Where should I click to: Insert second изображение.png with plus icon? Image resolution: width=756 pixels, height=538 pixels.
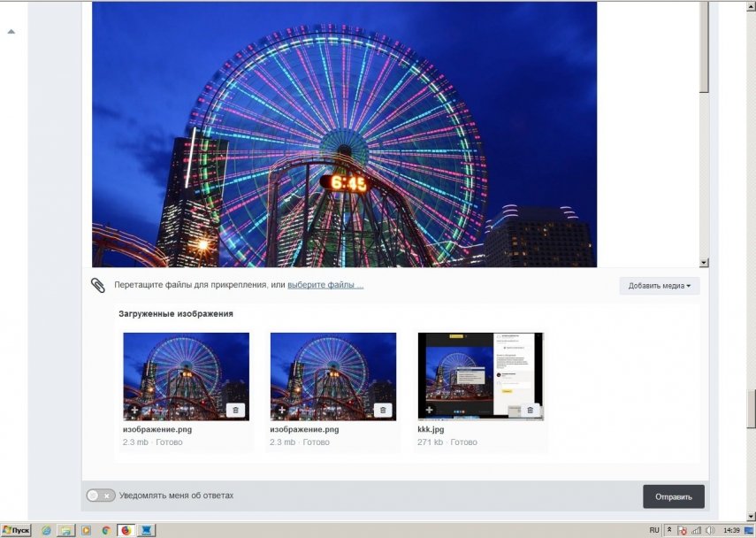point(281,410)
